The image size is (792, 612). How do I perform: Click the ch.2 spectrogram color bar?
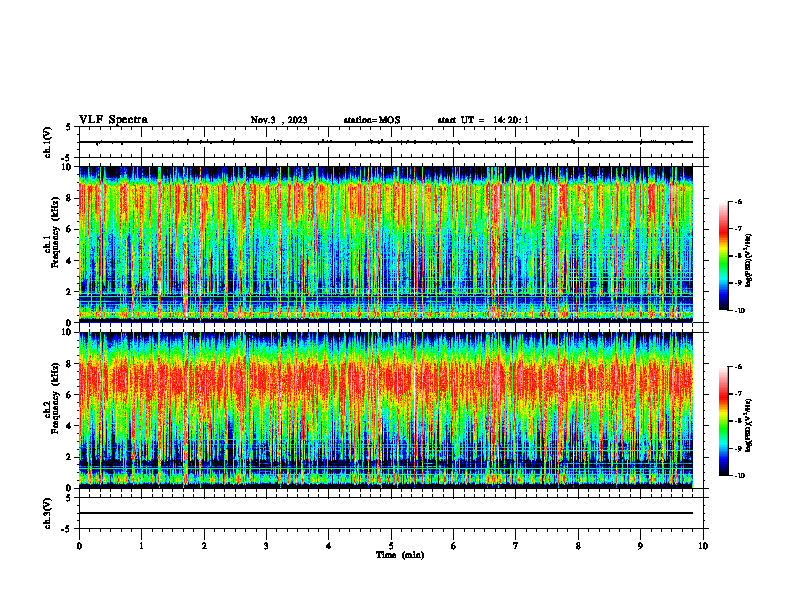coord(724,421)
